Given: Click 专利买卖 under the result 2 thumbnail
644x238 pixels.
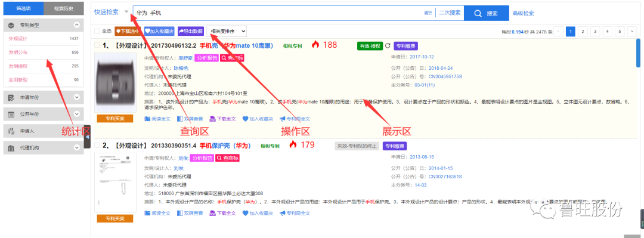Looking at the screenshot, I should click(x=116, y=218).
